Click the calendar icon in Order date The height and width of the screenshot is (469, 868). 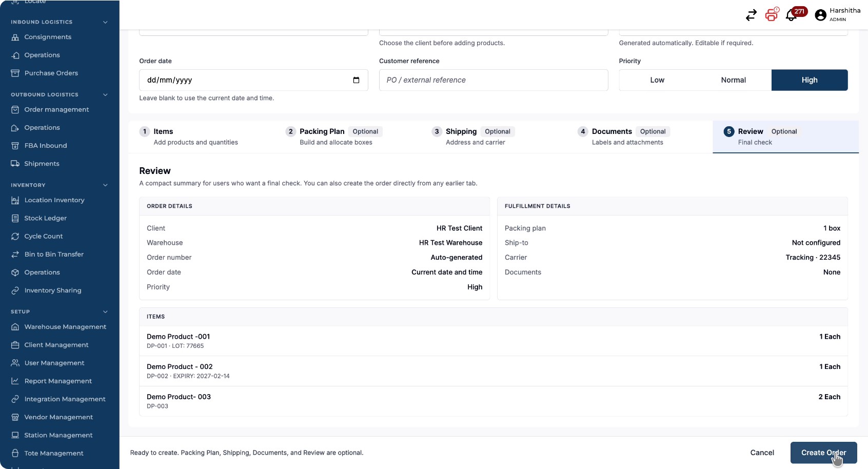coord(356,80)
